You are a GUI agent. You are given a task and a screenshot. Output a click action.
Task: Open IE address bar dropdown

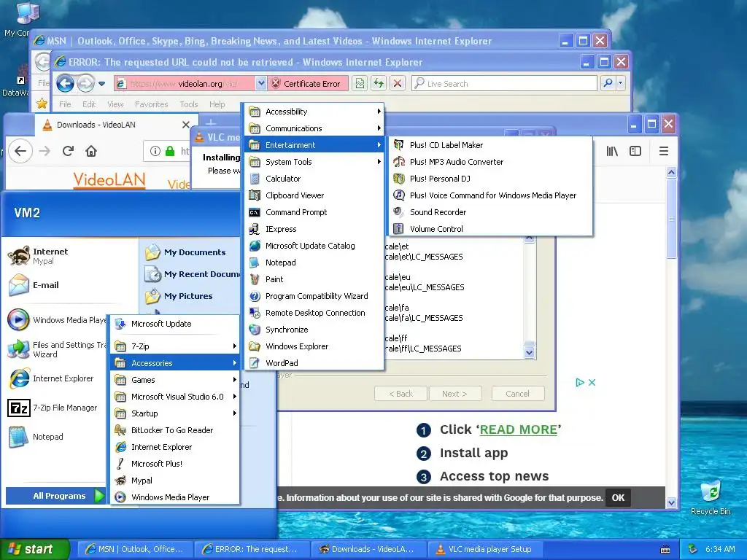(260, 84)
